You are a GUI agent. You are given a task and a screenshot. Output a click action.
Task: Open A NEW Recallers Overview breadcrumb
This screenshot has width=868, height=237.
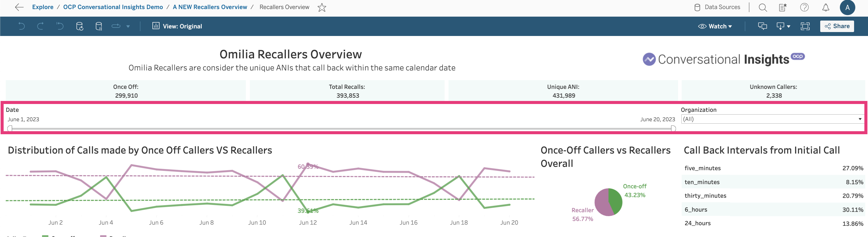[x=210, y=7]
